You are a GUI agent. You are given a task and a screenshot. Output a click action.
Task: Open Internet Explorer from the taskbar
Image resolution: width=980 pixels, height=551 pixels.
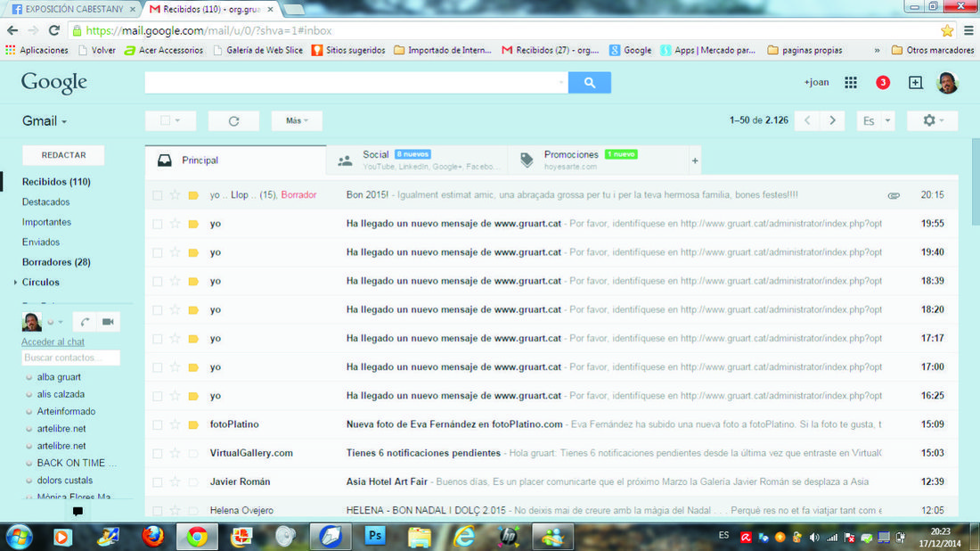(464, 537)
